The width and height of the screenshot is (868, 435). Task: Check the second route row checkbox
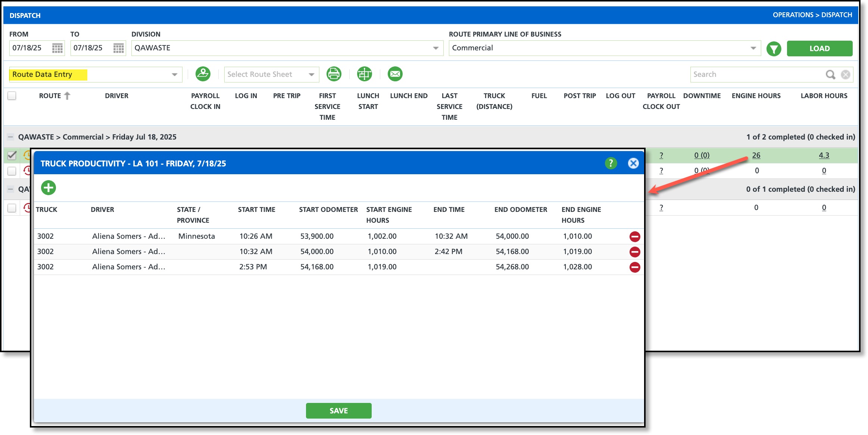click(12, 171)
